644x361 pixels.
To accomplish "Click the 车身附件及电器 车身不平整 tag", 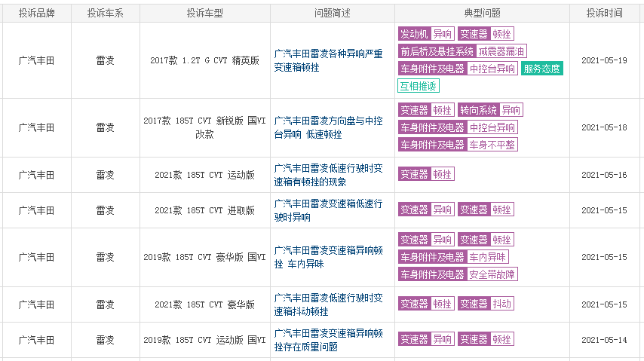I will [458, 145].
